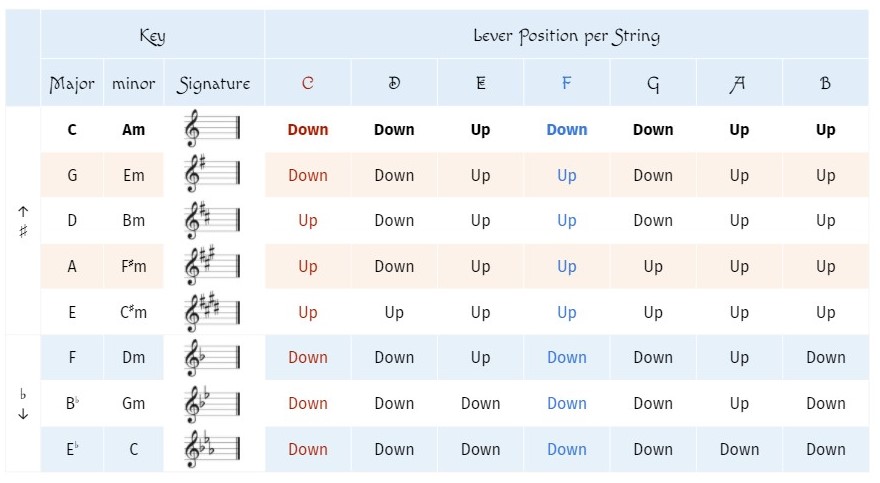Viewport: 880px width, 483px height.
Task: Click the three-sharp signature in A major row
Action: [x=212, y=266]
